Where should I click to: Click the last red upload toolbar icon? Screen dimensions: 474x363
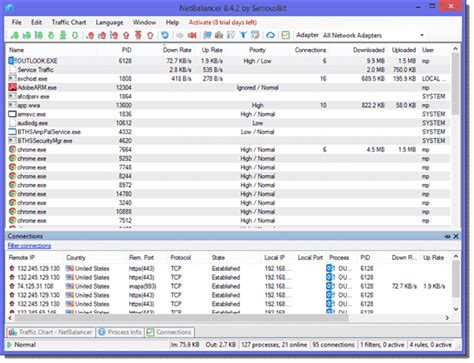pyautogui.click(x=150, y=35)
